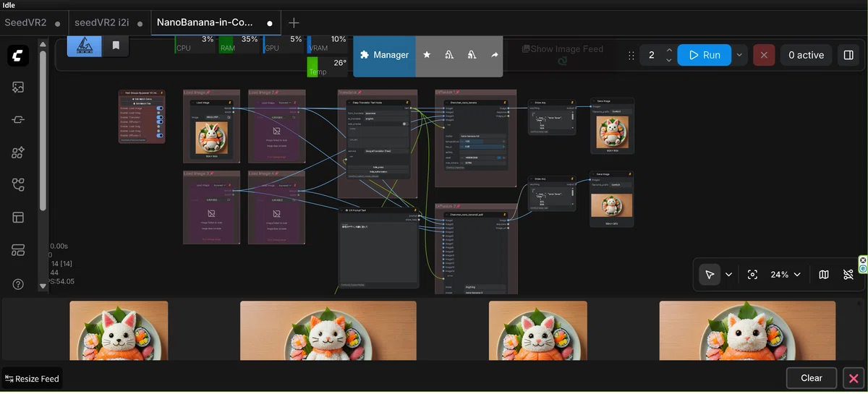Cancel current run with red X button
This screenshot has height=394, width=868.
(x=764, y=55)
